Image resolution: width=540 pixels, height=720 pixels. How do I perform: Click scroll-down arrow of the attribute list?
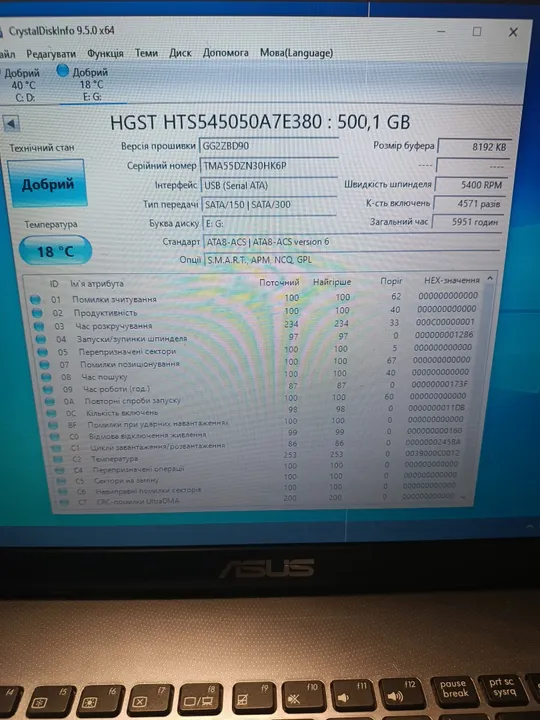coord(462,497)
